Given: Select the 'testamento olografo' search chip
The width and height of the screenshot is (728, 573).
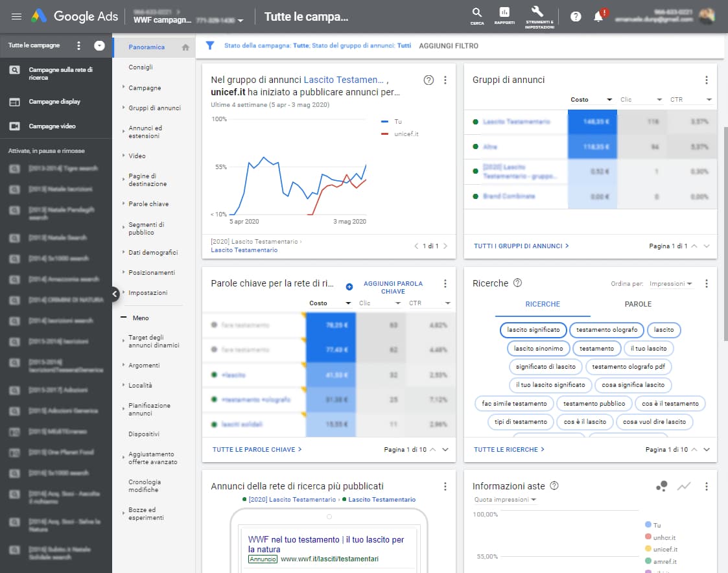Looking at the screenshot, I should click(x=607, y=330).
